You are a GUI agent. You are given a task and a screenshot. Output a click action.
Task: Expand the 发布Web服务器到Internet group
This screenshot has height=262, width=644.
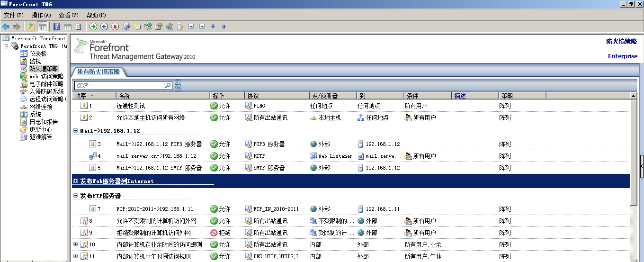pyautogui.click(x=75, y=181)
